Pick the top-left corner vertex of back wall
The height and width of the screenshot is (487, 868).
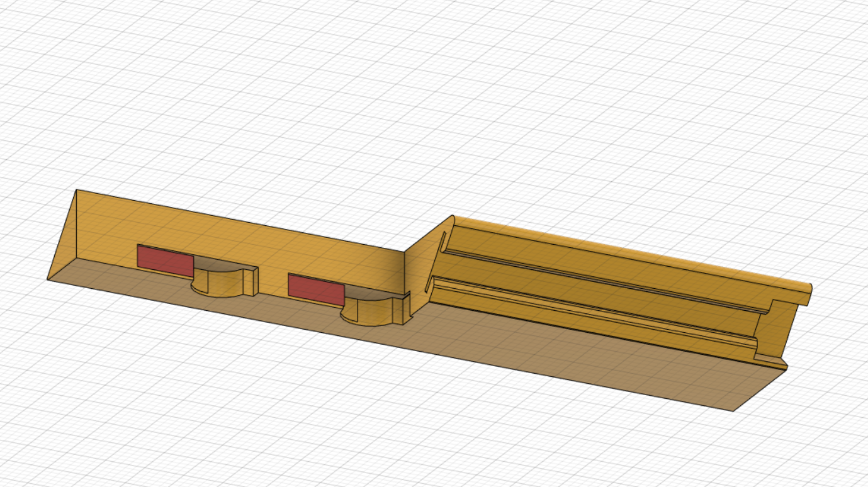pyautogui.click(x=76, y=189)
